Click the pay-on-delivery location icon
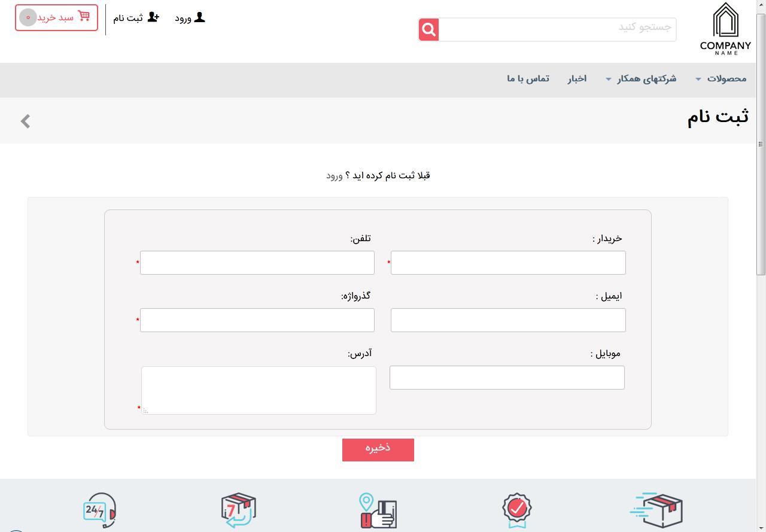This screenshot has height=532, width=766. tap(378, 510)
